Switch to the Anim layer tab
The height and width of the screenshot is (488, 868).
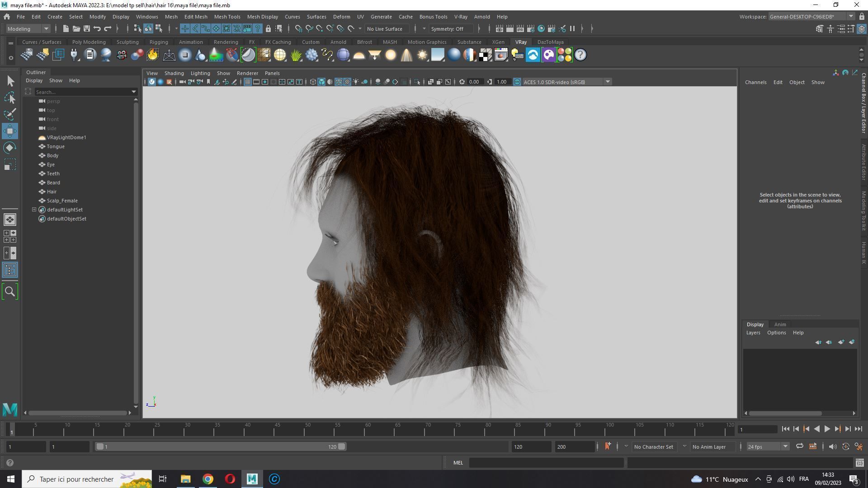click(780, 324)
